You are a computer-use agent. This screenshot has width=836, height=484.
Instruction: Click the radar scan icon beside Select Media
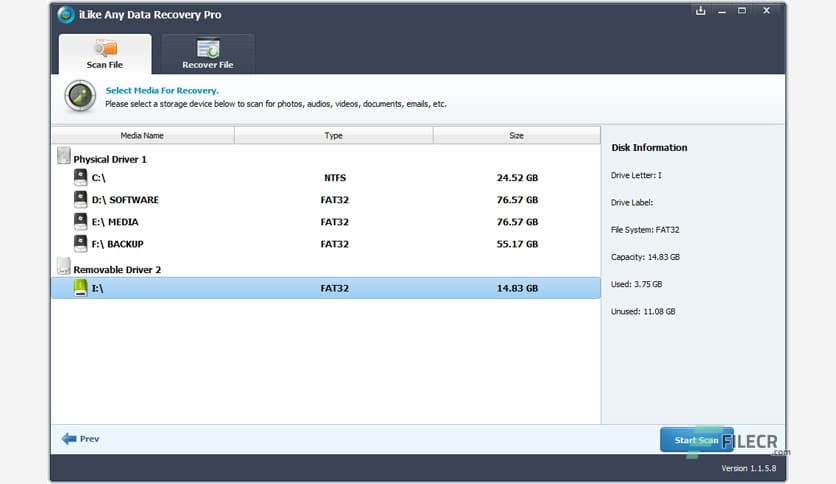coord(80,96)
